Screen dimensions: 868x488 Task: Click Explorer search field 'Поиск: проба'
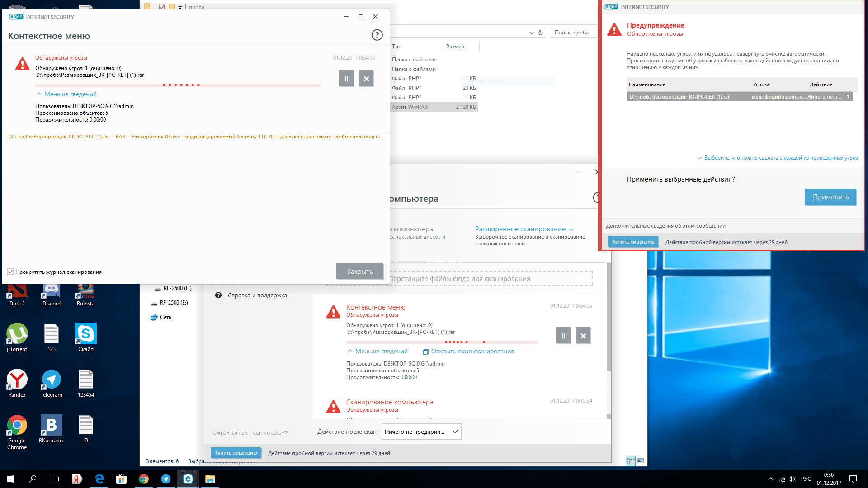click(574, 33)
